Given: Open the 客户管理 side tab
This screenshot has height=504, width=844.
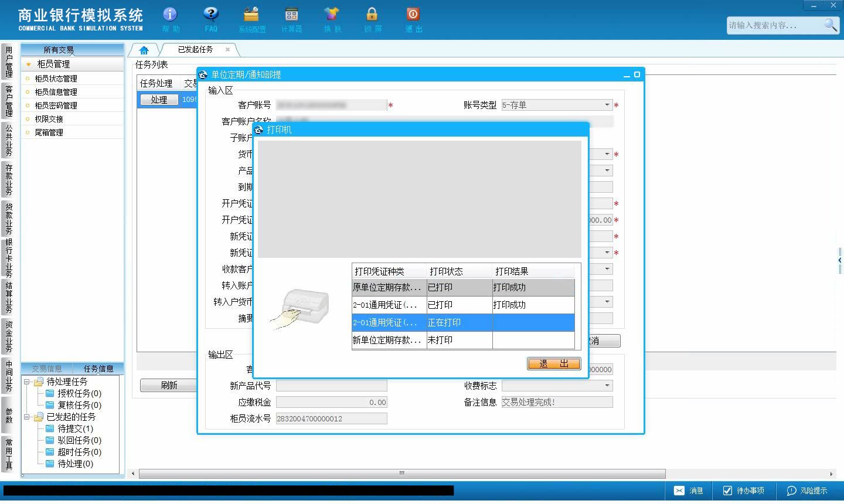Looking at the screenshot, I should pos(9,101).
